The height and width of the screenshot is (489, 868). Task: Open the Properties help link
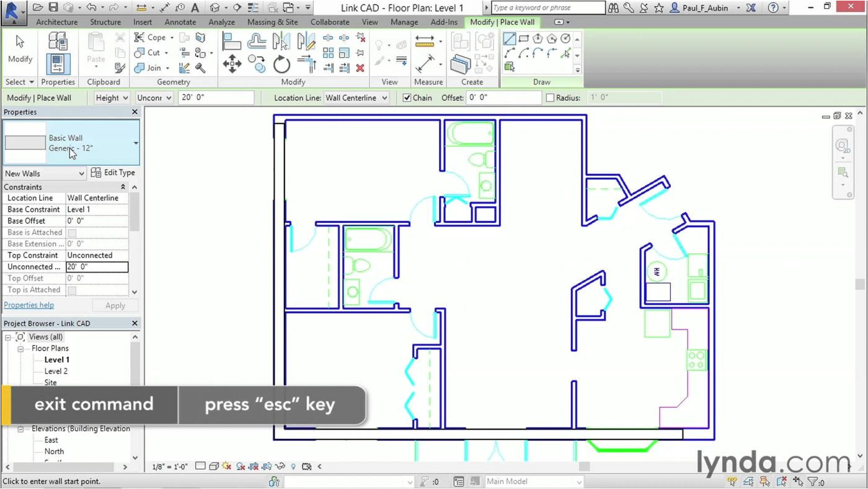pos(29,305)
